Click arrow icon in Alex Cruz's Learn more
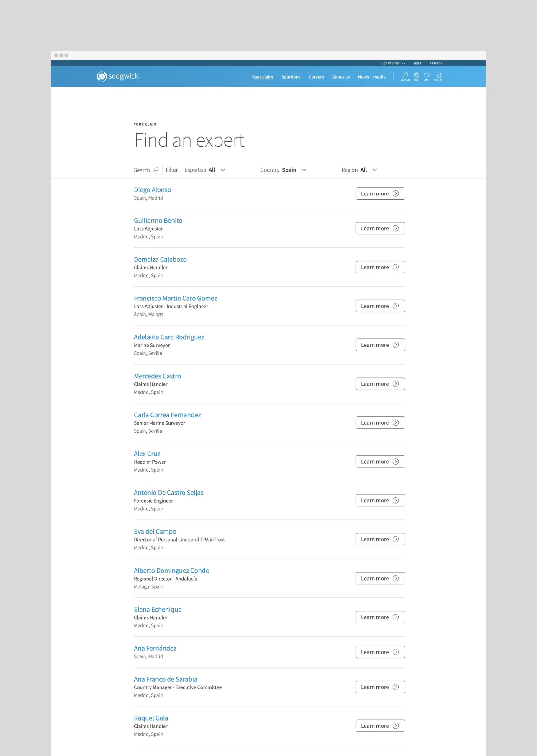The height and width of the screenshot is (756, 537). coord(395,462)
